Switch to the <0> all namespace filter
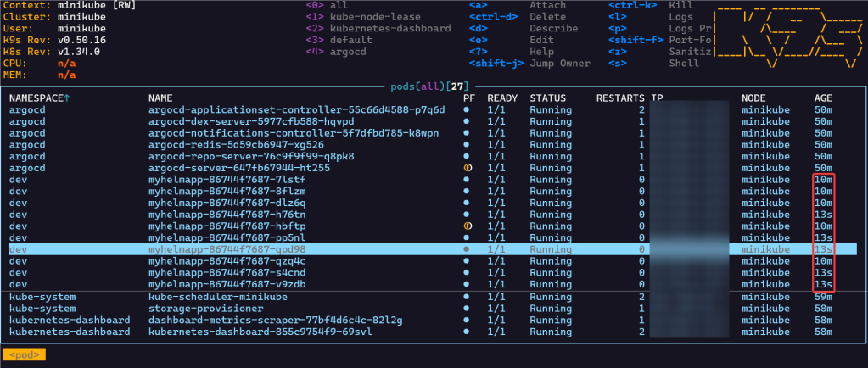The width and height of the screenshot is (868, 368). click(338, 5)
